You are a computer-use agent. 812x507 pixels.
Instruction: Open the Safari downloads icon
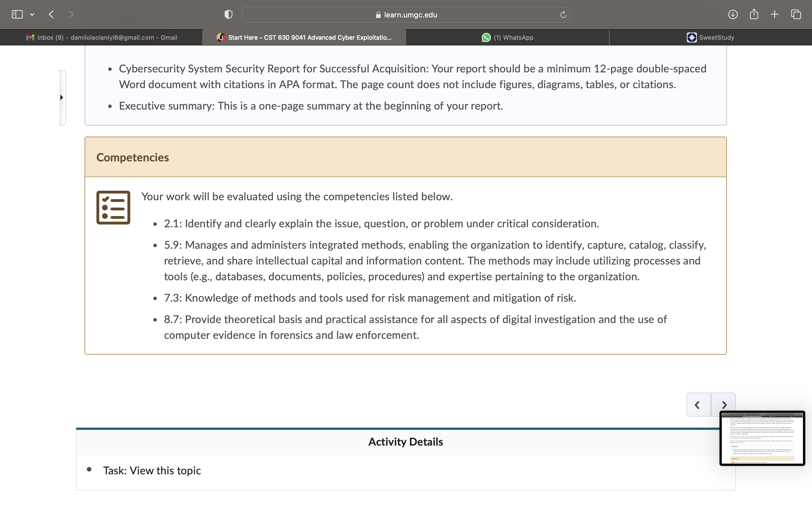coord(733,14)
